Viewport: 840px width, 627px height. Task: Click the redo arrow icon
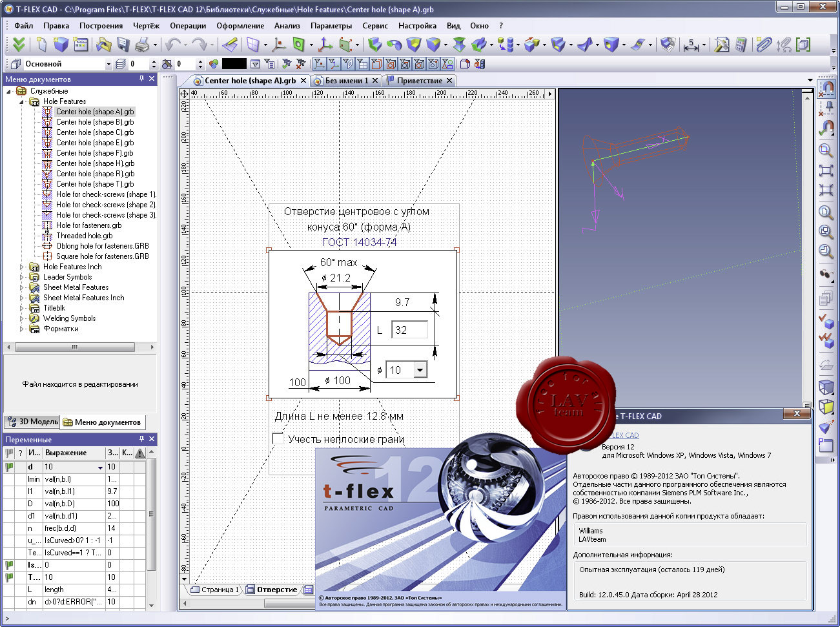pyautogui.click(x=200, y=45)
